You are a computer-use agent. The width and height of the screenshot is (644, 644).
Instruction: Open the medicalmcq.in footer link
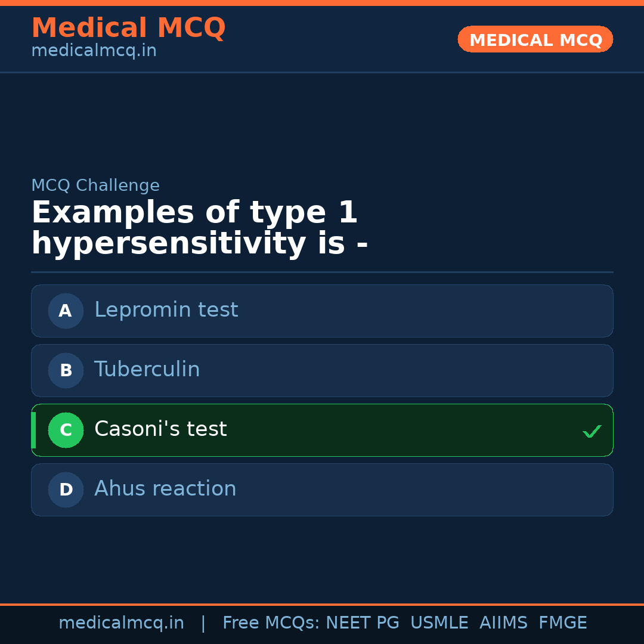[122, 622]
